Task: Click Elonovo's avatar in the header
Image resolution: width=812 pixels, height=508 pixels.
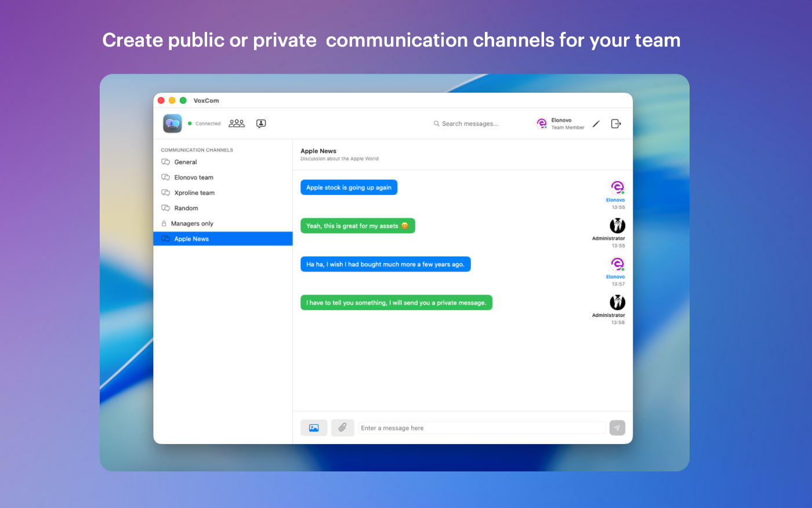Action: pos(542,123)
